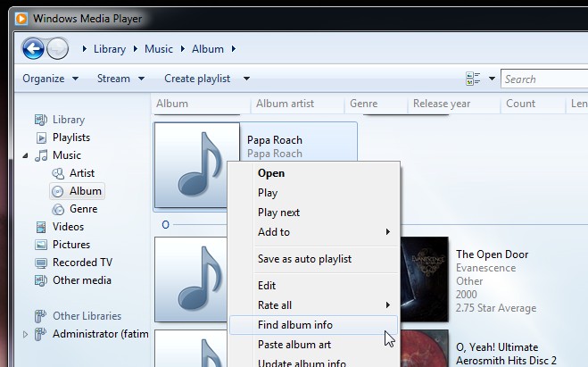
Task: Click the "The Open Door" album title
Action: 492,254
